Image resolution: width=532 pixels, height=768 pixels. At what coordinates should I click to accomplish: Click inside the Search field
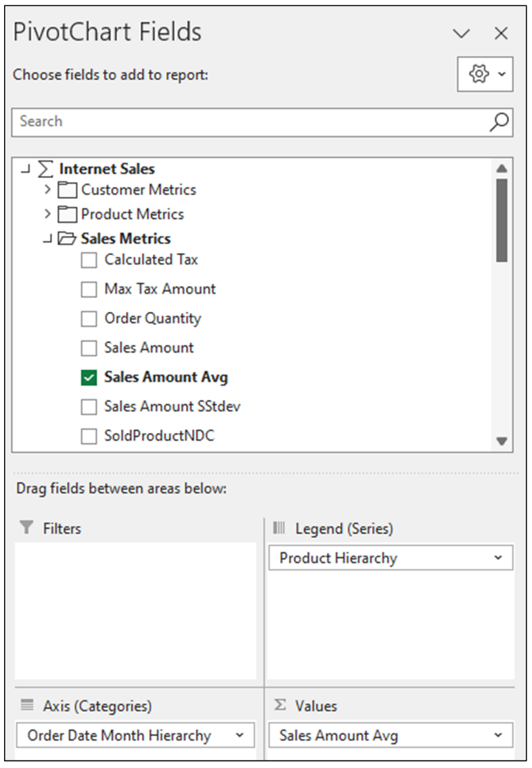pyautogui.click(x=203, y=122)
